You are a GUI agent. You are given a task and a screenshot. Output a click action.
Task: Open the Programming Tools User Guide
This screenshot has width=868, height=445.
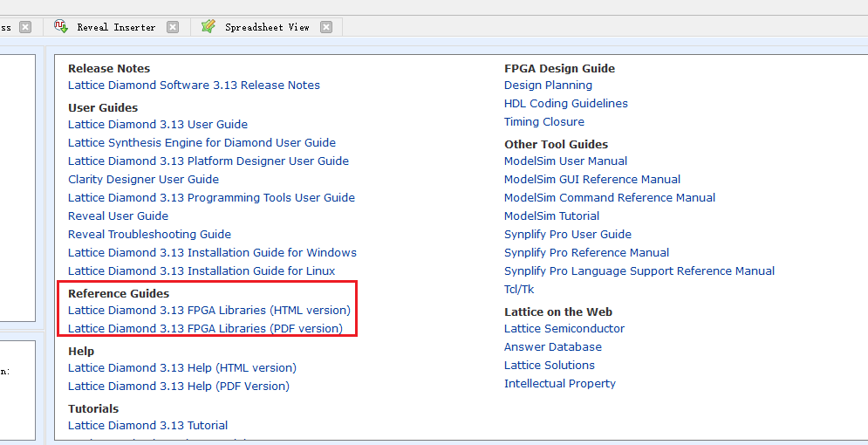(211, 197)
